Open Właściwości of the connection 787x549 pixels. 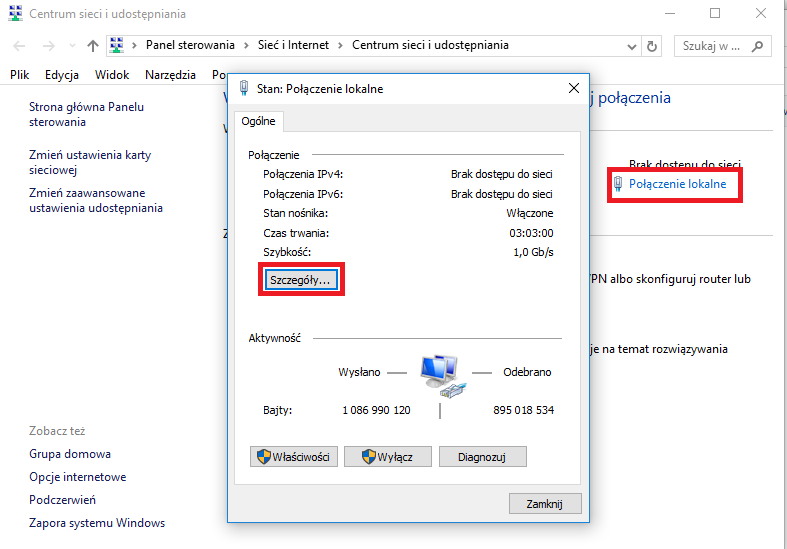pyautogui.click(x=294, y=457)
